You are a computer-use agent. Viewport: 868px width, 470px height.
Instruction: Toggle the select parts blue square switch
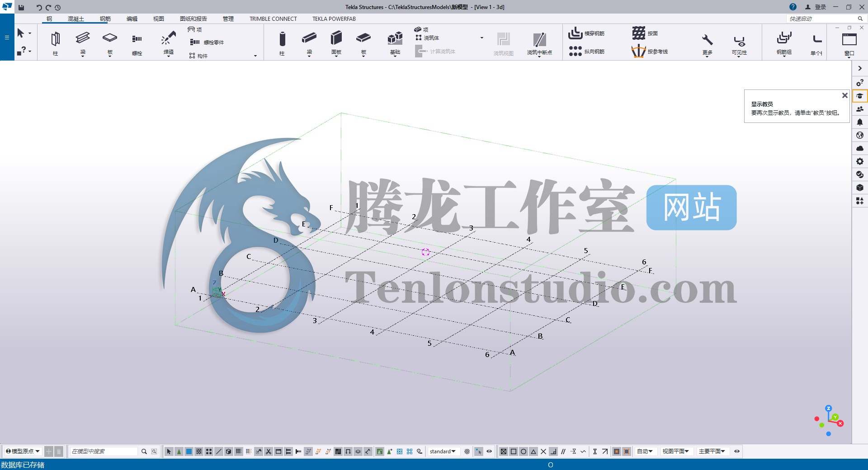click(x=189, y=451)
